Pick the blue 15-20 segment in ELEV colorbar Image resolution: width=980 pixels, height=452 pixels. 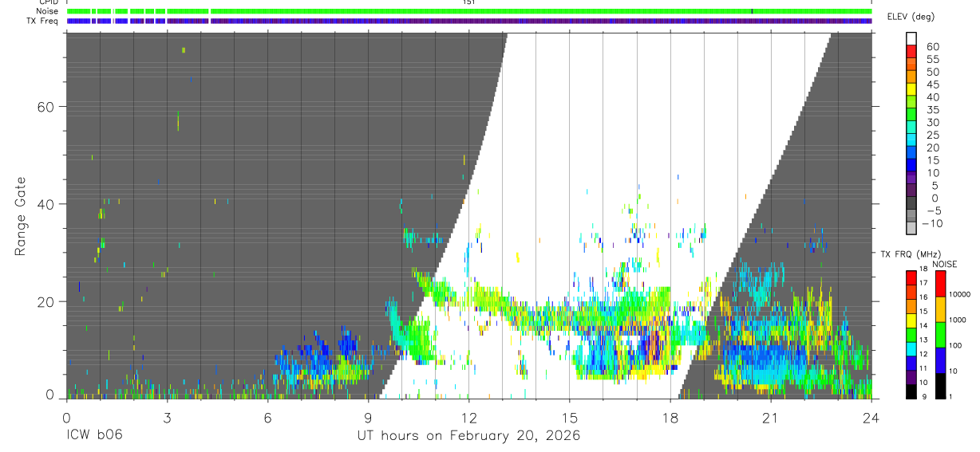pos(911,154)
